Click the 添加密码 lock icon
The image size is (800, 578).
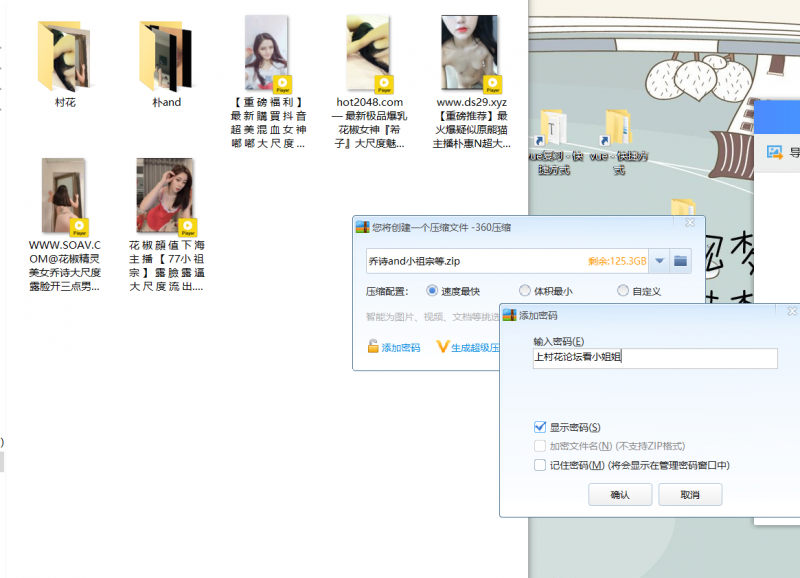pos(373,347)
